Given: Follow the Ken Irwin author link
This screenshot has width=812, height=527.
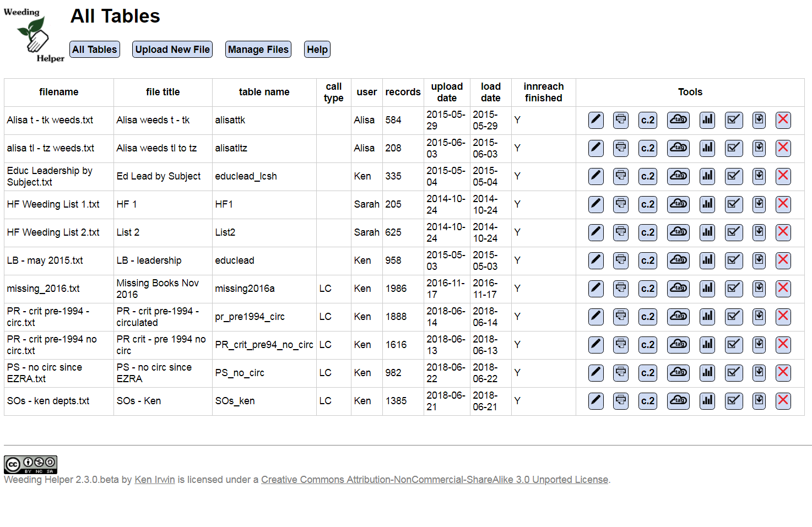Looking at the screenshot, I should pyautogui.click(x=155, y=480).
